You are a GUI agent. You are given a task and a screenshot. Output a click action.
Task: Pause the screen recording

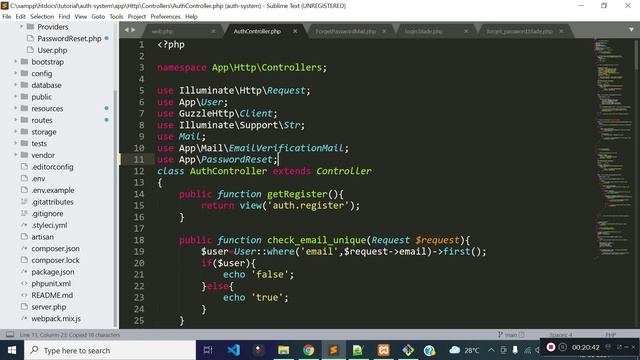(562, 347)
